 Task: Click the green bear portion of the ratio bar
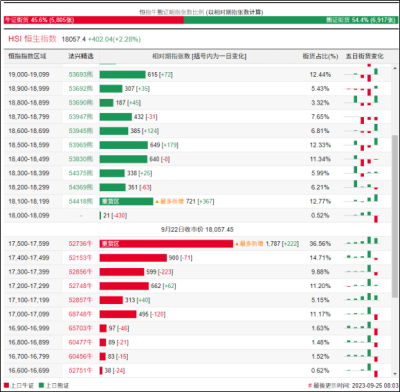[x=290, y=20]
